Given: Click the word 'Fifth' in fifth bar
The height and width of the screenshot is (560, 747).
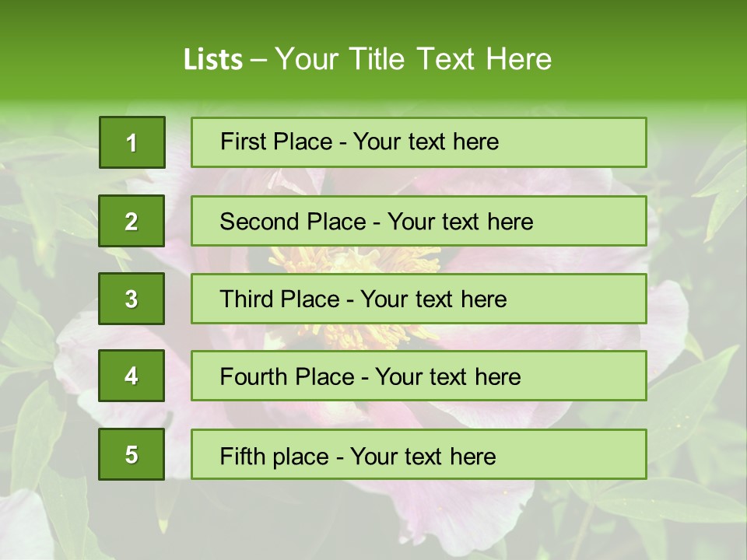Looking at the screenshot, I should (x=241, y=456).
